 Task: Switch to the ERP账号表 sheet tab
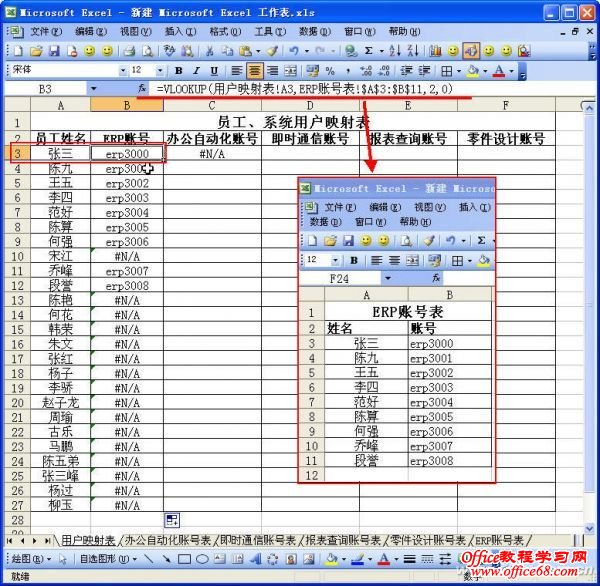(x=499, y=540)
